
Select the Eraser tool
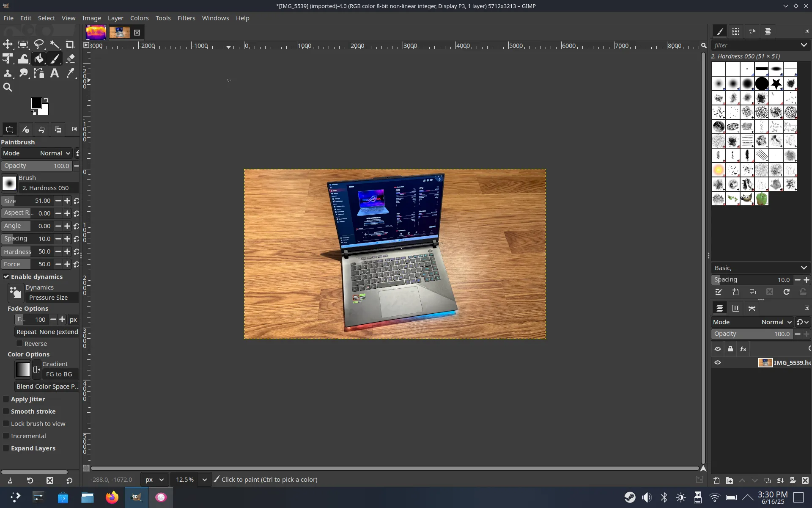coord(70,59)
